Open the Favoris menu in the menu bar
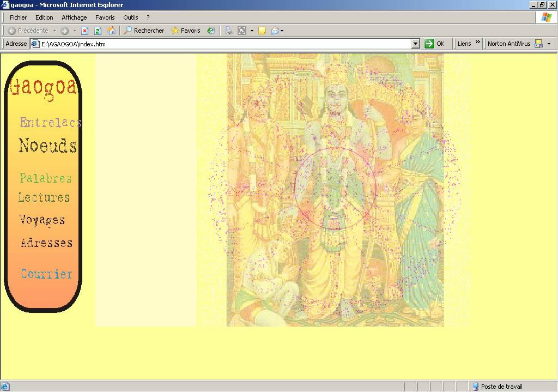The height and width of the screenshot is (392, 558). pos(105,17)
